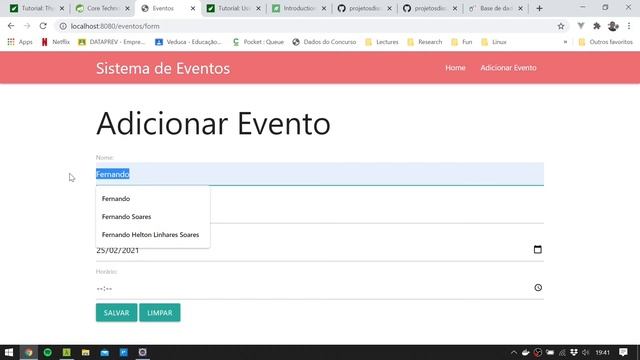The width and height of the screenshot is (640, 360).
Task: Choose the Fernando autocomplete suggestion
Action: (153, 199)
